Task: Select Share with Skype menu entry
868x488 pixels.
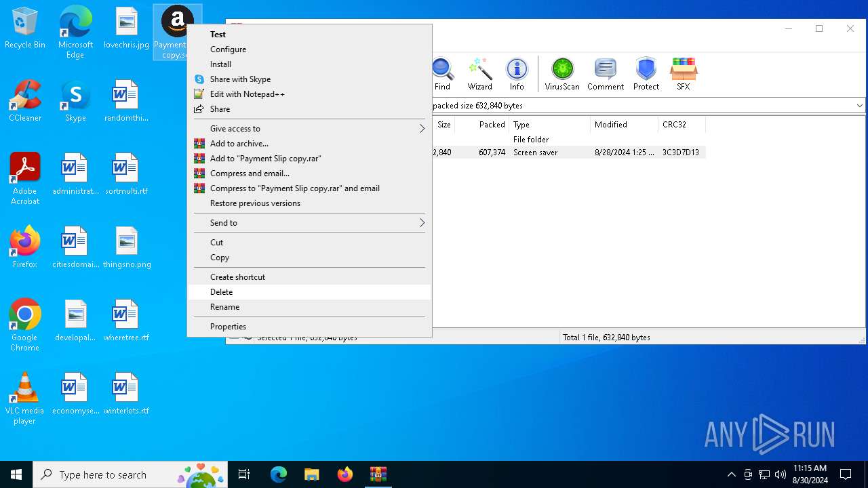Action: click(x=309, y=79)
